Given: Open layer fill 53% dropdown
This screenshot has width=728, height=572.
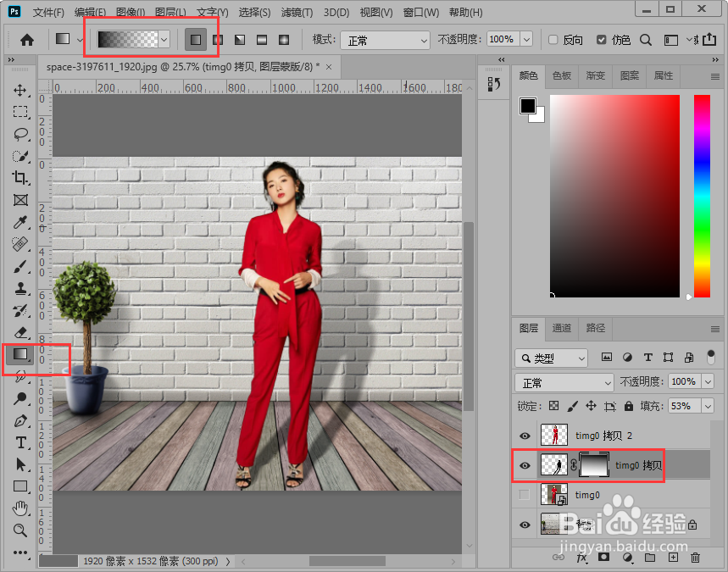Looking at the screenshot, I should 708,406.
